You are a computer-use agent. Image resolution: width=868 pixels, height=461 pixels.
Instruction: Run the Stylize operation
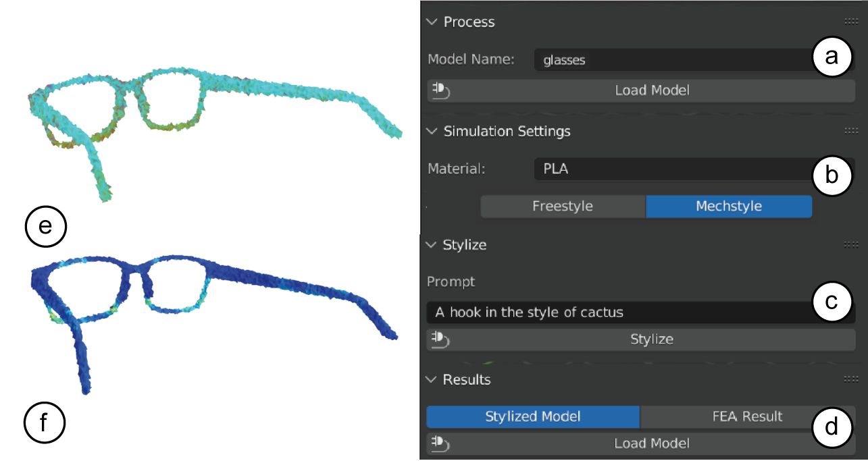click(652, 340)
